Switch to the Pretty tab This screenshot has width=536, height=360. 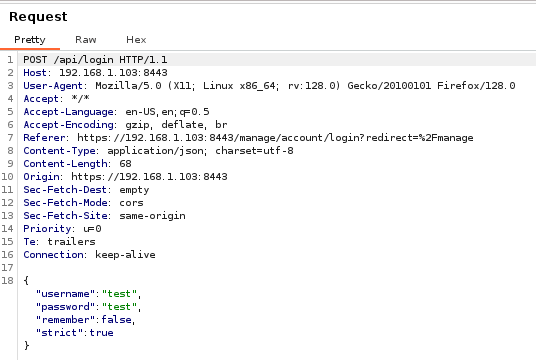tap(30, 40)
